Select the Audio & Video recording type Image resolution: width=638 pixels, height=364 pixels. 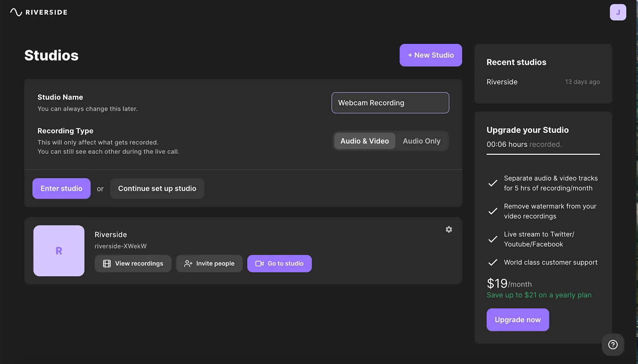(x=364, y=141)
